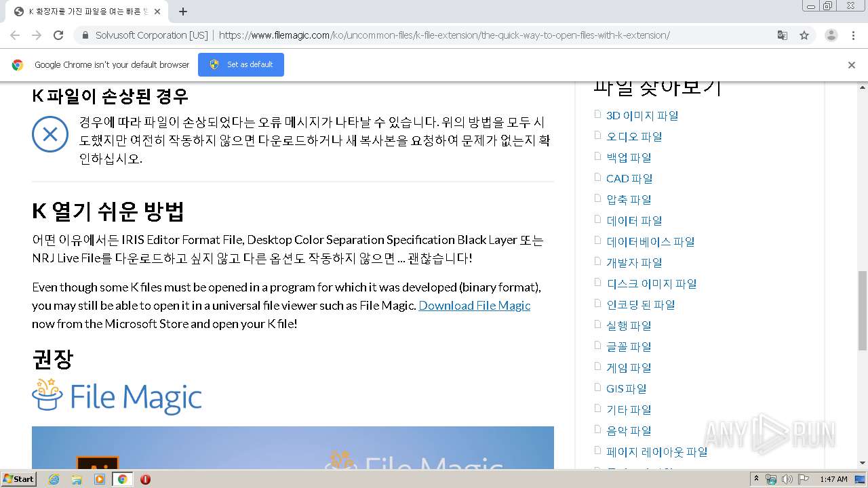Open the GIS 파일 category link
This screenshot has height=488, width=868.
pos(627,388)
